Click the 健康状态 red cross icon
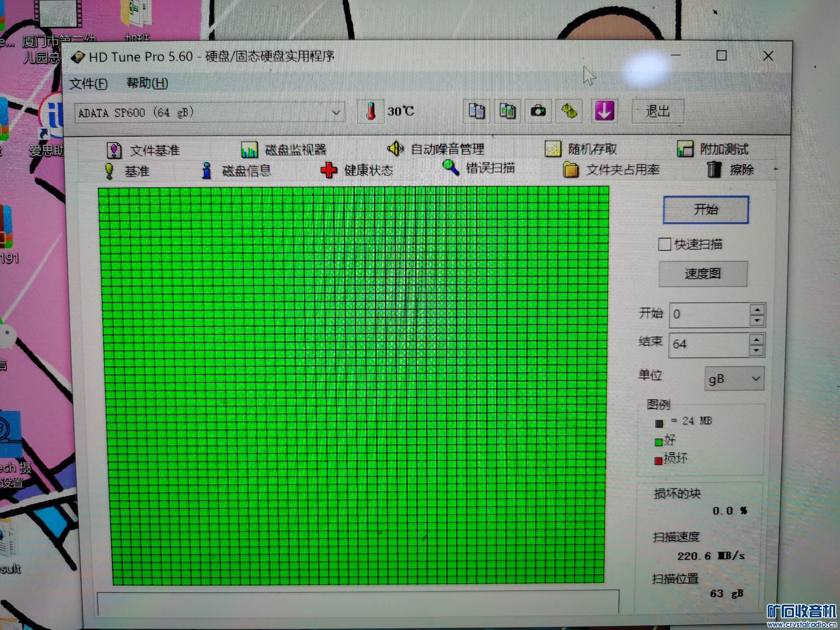The width and height of the screenshot is (840, 630). 329,170
